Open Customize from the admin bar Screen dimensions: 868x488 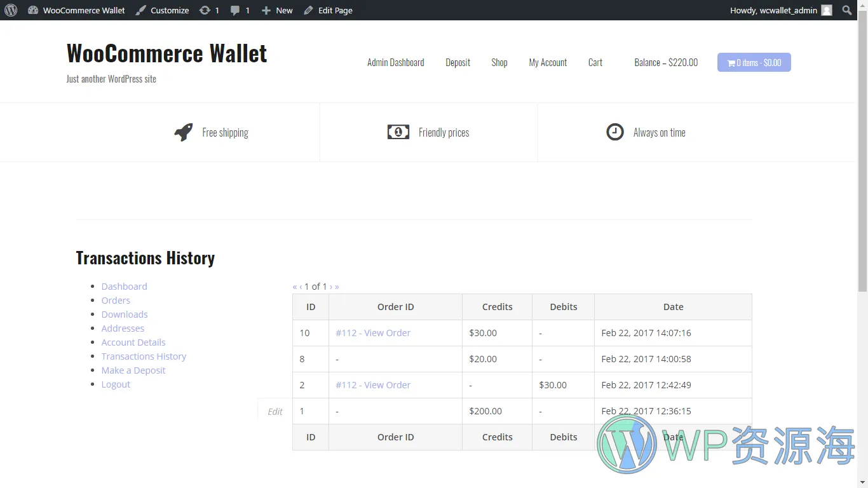(x=162, y=10)
